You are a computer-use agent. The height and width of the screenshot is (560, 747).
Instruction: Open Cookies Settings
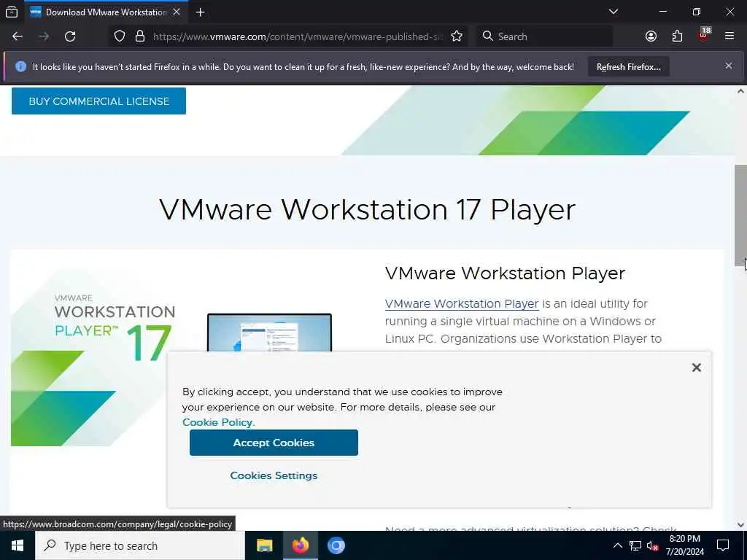point(274,475)
